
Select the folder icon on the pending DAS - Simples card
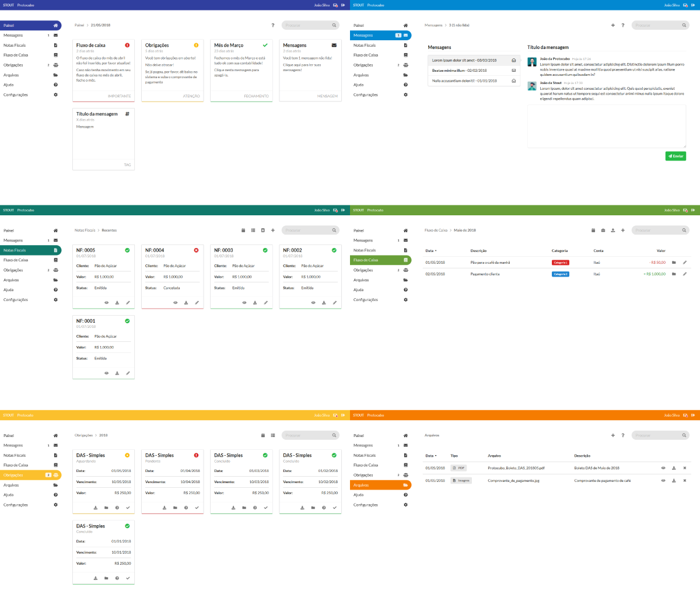pos(175,508)
